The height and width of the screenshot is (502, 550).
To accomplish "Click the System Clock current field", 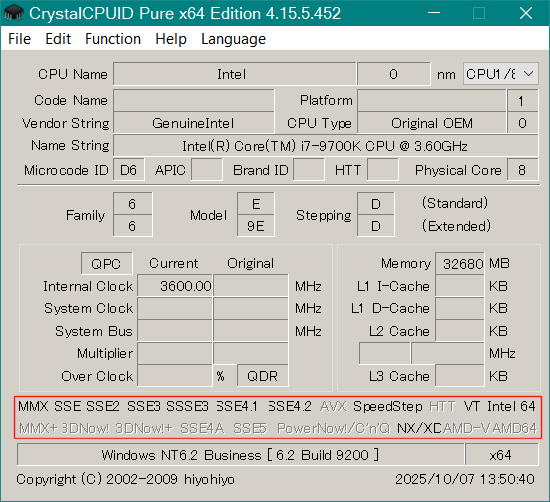I will 175,308.
